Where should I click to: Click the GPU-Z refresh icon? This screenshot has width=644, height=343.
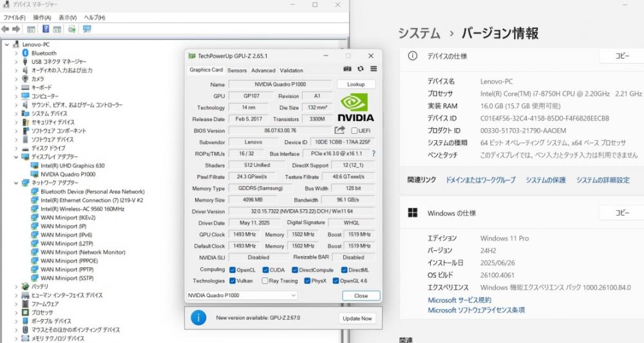(361, 69)
